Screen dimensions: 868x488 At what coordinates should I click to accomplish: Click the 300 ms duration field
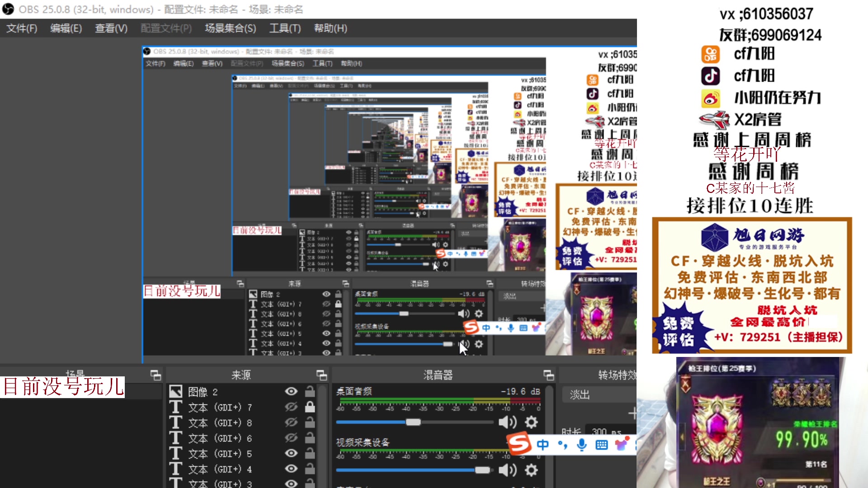click(x=611, y=432)
